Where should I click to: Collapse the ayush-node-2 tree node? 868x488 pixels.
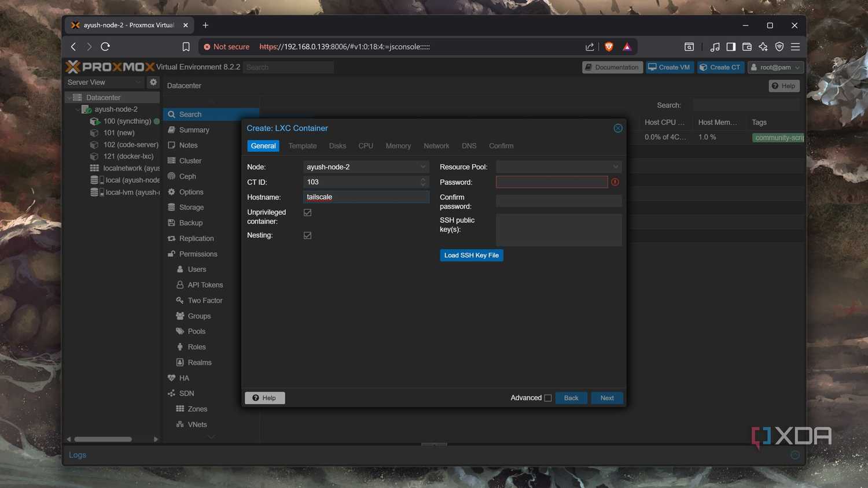[78, 109]
